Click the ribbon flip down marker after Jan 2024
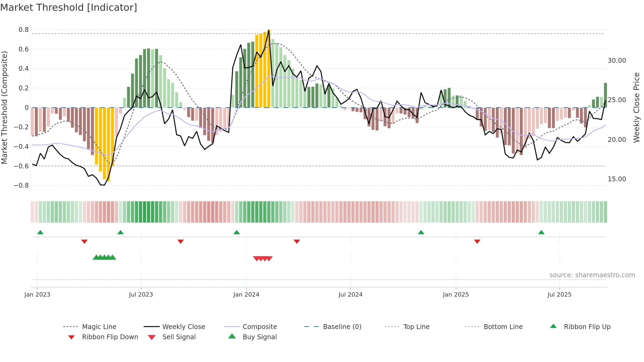The width and height of the screenshot is (644, 362). [297, 242]
